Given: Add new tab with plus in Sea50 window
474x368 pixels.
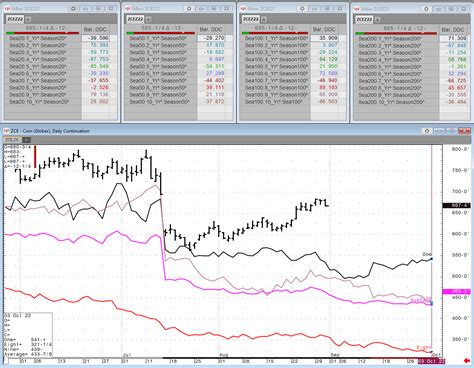Looking at the screenshot, I should [148, 19].
